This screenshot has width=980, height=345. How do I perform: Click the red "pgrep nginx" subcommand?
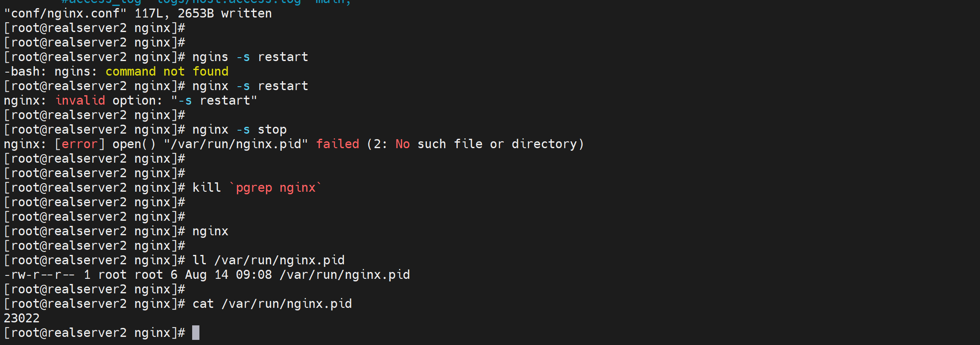click(x=275, y=187)
